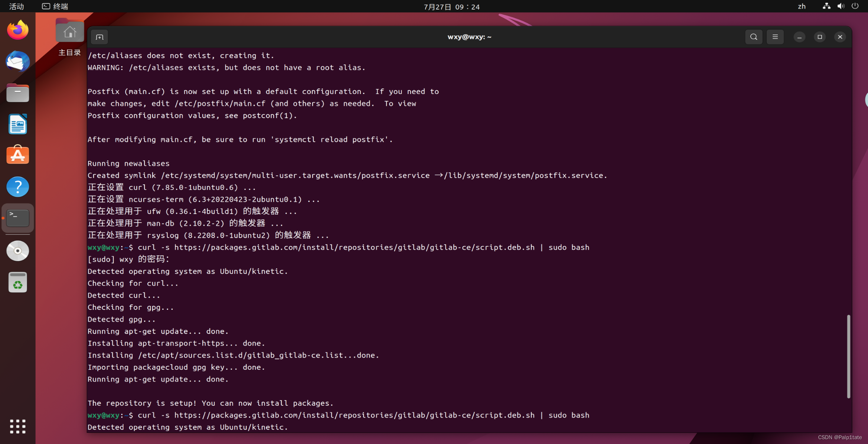Click 'Checking for curl...' line
Viewport: 868px width, 444px height.
tap(133, 283)
